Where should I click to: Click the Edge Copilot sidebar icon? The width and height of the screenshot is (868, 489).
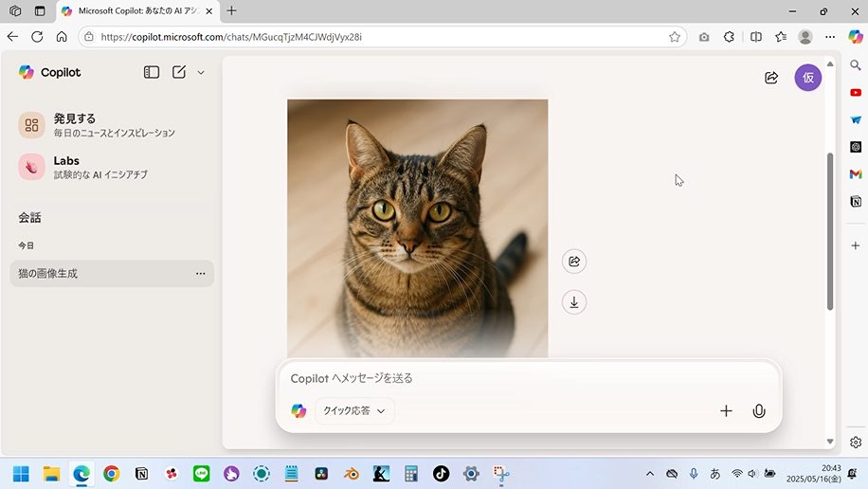pyautogui.click(x=855, y=37)
